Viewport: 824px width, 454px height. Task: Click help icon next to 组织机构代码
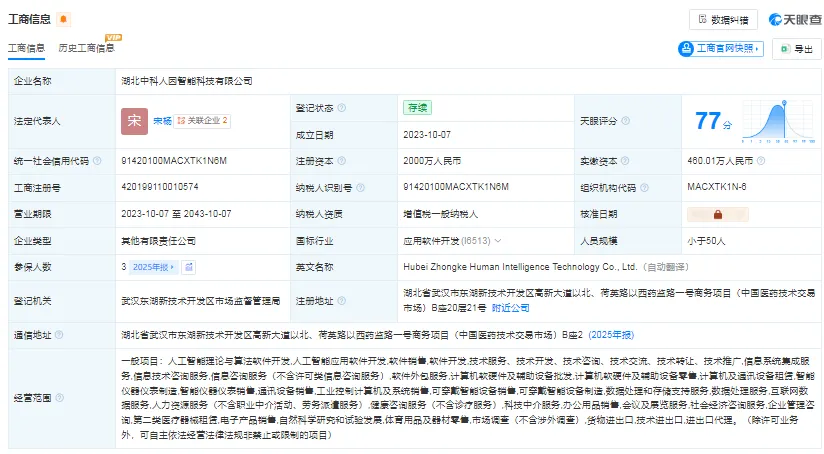coord(644,188)
